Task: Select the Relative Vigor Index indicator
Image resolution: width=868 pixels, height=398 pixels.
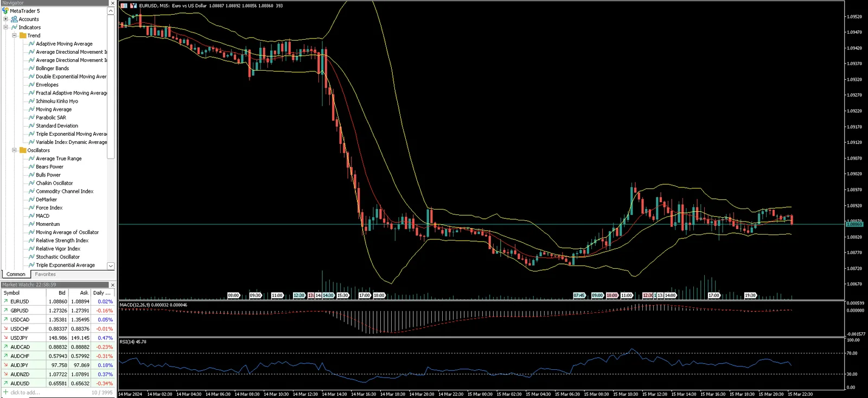Action: [58, 249]
